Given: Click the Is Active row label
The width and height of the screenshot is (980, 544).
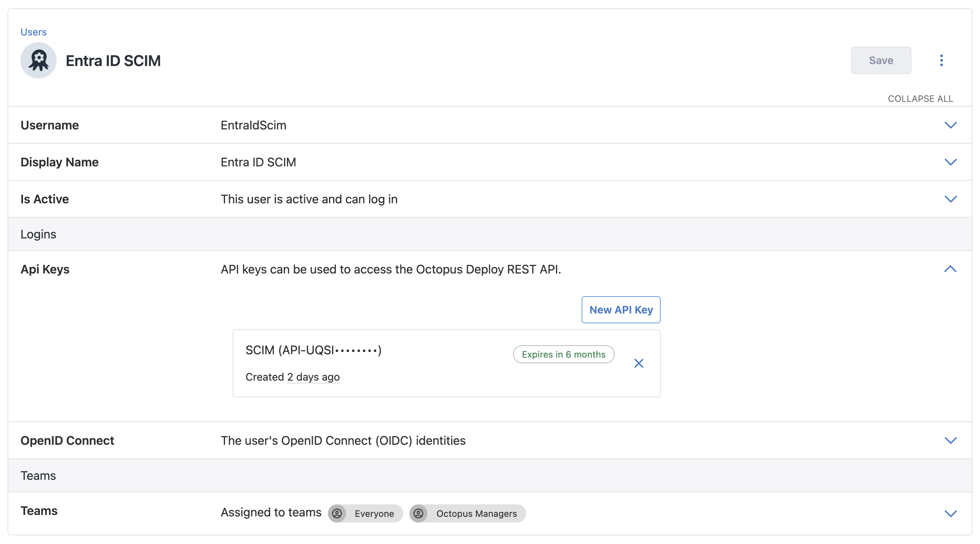Looking at the screenshot, I should tap(44, 199).
